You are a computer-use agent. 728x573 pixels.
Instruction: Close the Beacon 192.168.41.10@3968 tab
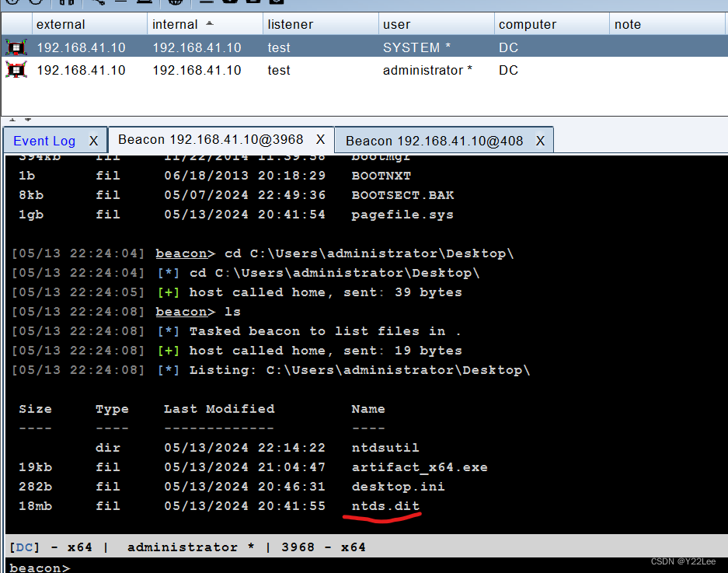(x=320, y=139)
